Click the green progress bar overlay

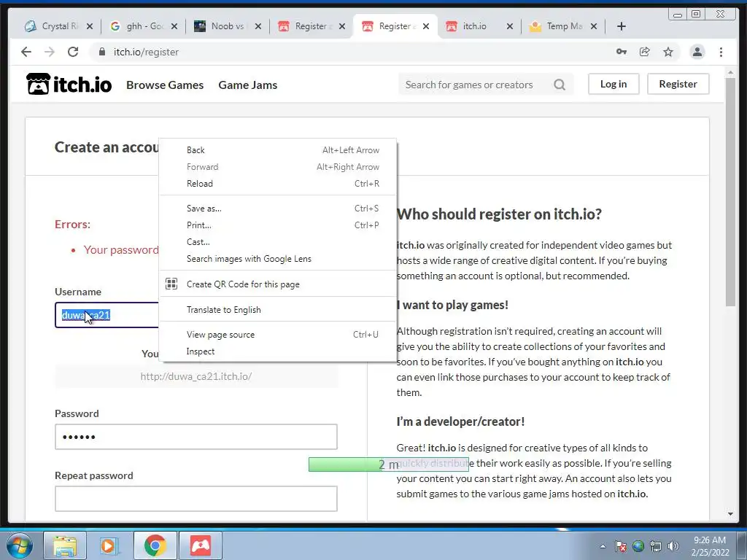click(388, 464)
